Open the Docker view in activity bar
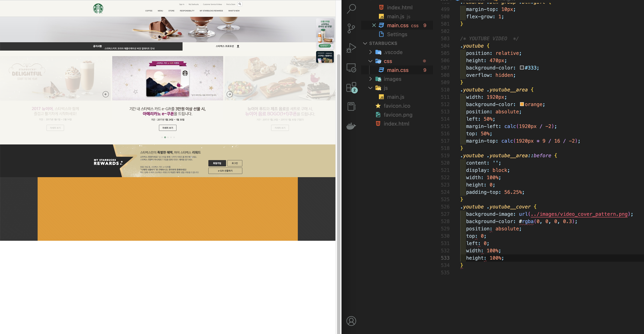 coord(351,126)
